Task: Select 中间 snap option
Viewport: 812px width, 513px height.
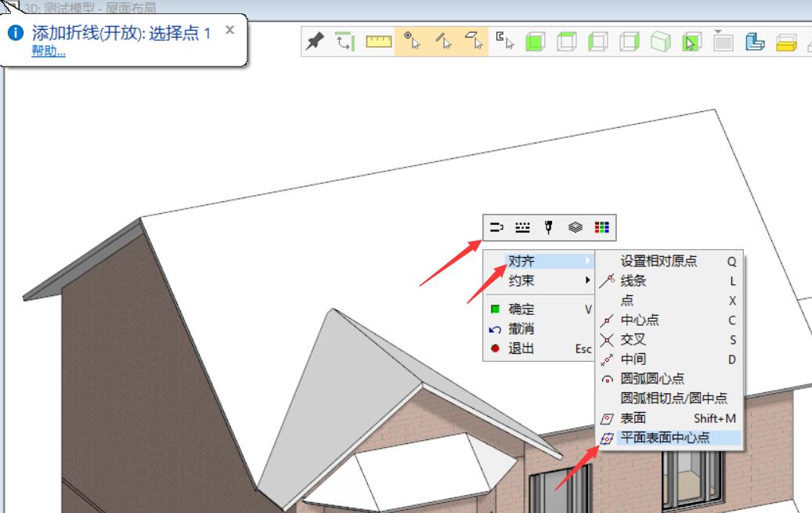Action: (669, 359)
